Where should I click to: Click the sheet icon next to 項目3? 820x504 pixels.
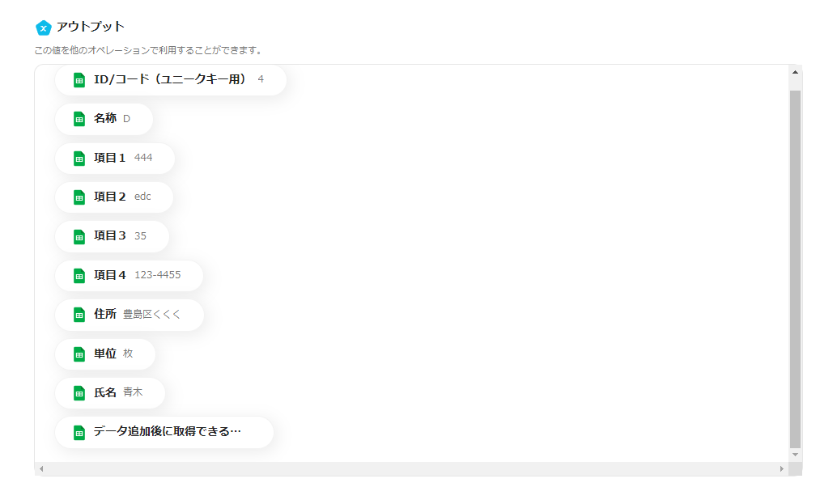pos(79,236)
